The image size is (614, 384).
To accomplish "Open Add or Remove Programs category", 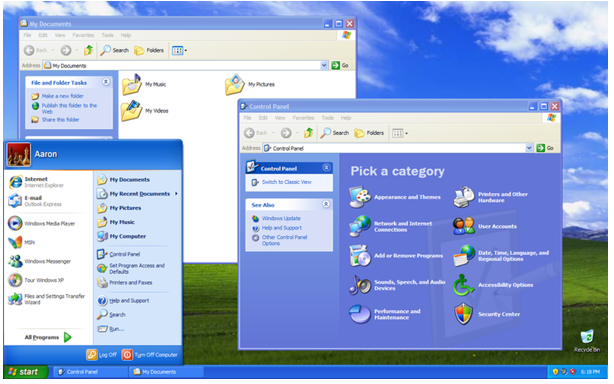I will (x=396, y=256).
